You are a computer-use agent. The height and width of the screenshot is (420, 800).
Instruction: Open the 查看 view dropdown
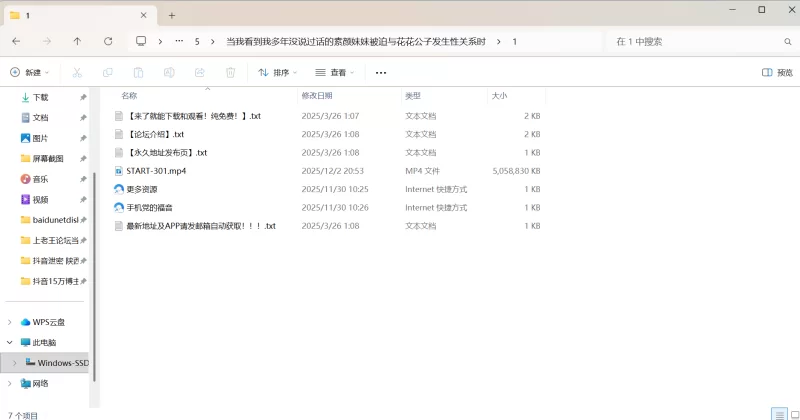click(x=336, y=72)
